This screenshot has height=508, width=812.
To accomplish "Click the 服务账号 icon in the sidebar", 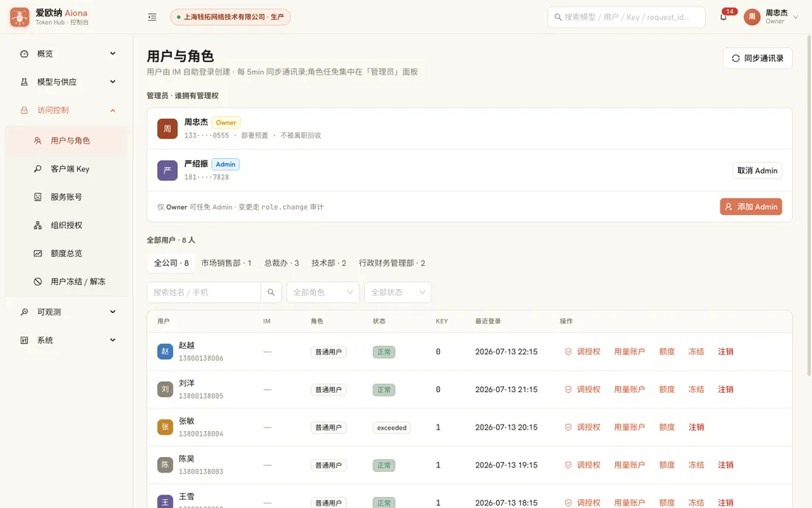I will pyautogui.click(x=38, y=197).
